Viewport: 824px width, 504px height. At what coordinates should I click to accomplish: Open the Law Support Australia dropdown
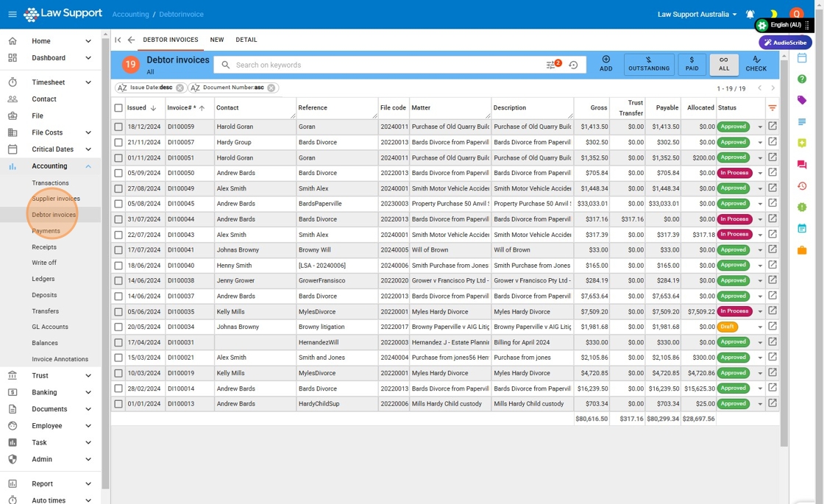tap(697, 14)
